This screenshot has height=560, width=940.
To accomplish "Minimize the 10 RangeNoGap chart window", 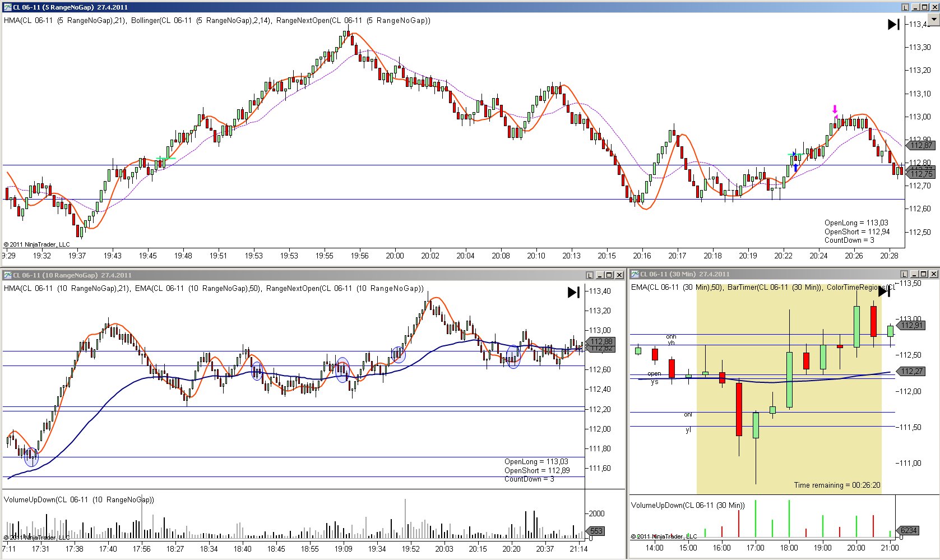I will click(x=600, y=275).
